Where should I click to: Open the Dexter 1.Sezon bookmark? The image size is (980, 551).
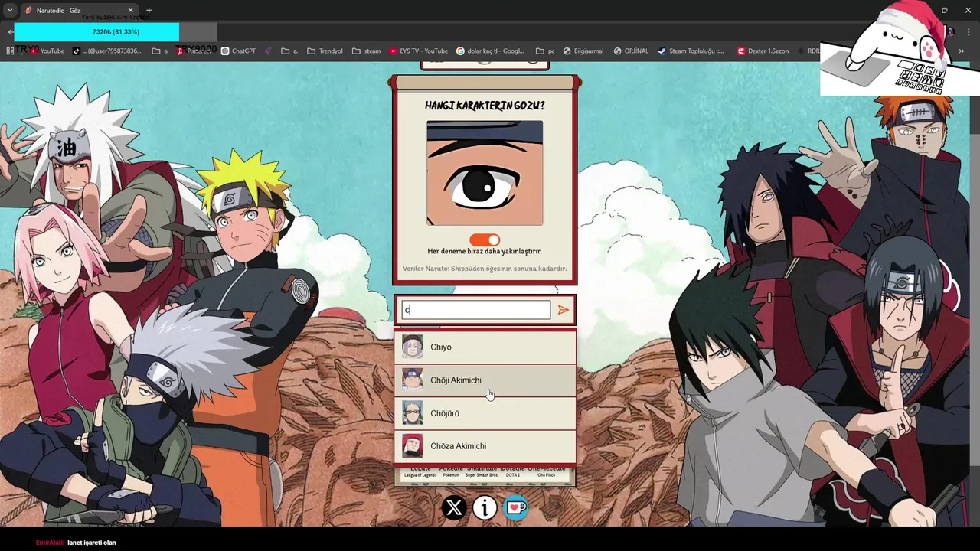click(763, 51)
